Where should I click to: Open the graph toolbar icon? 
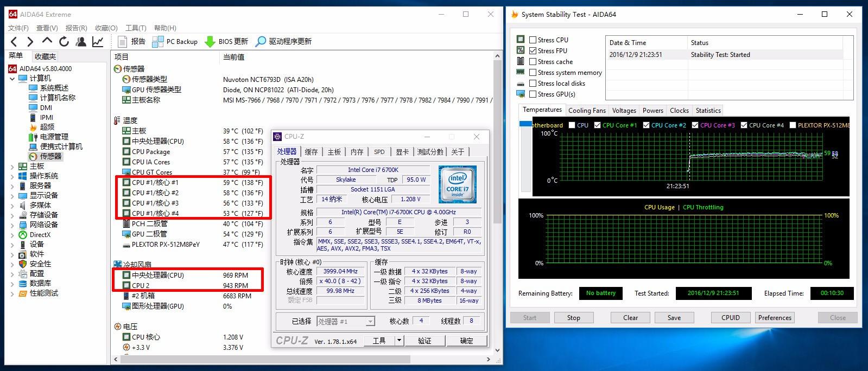(98, 42)
